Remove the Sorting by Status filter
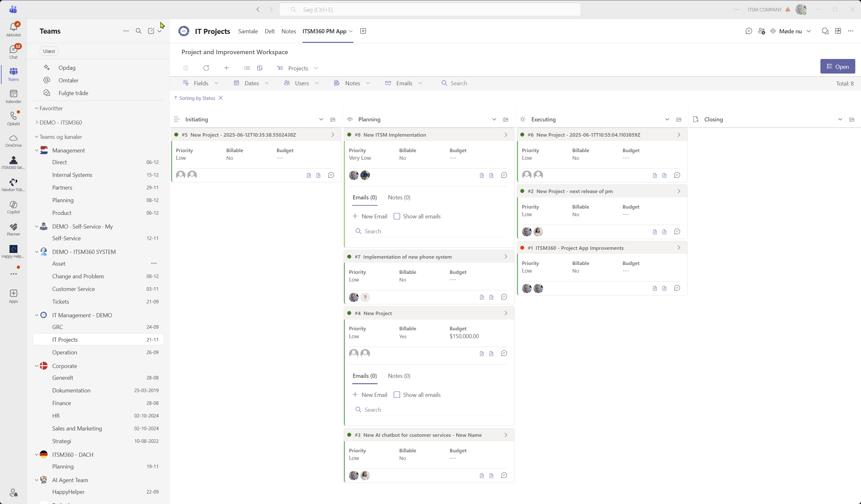The image size is (861, 504). pos(221,98)
